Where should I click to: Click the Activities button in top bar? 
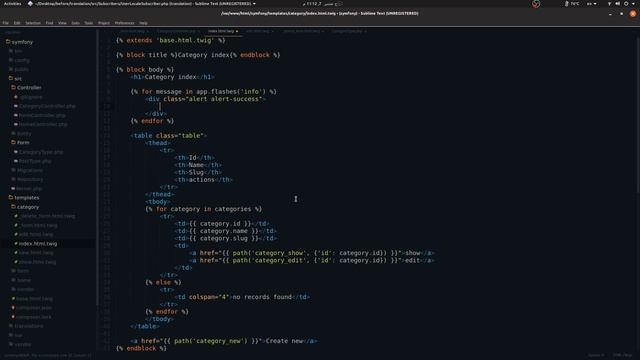click(12, 3)
